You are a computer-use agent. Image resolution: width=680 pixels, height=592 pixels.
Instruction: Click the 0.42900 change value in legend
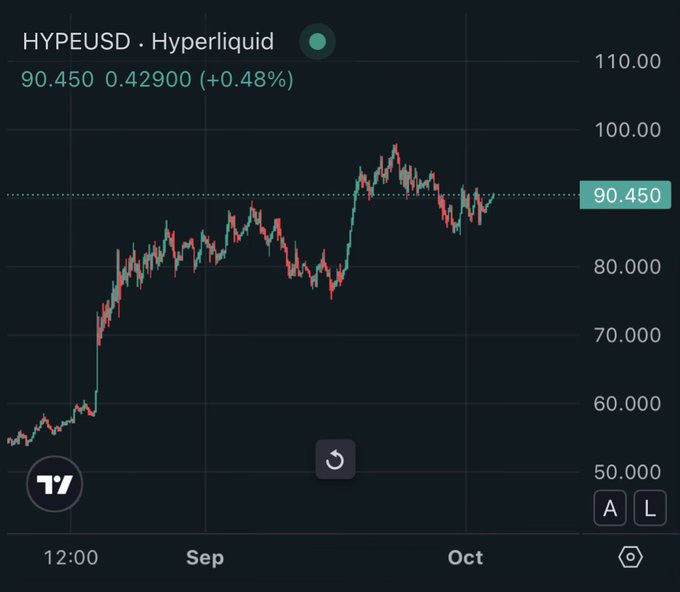(148, 80)
